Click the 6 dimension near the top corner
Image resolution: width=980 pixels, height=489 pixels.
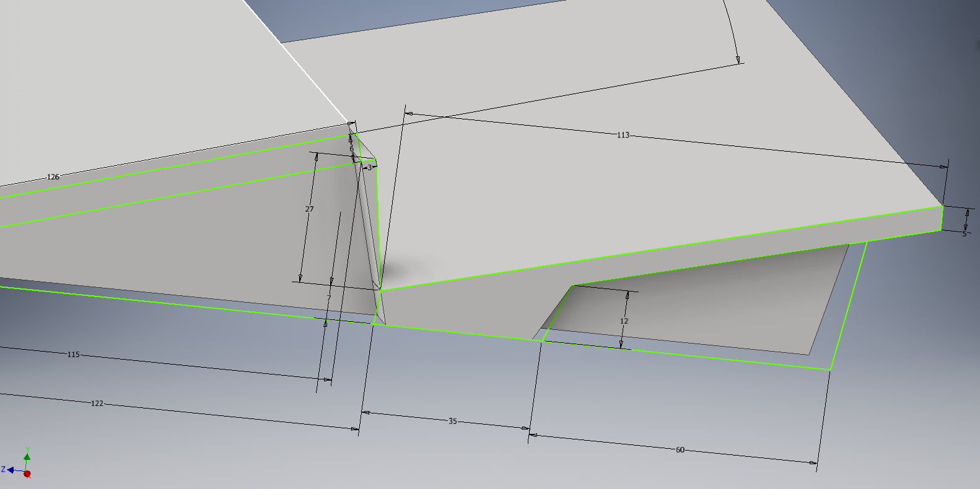[351, 149]
